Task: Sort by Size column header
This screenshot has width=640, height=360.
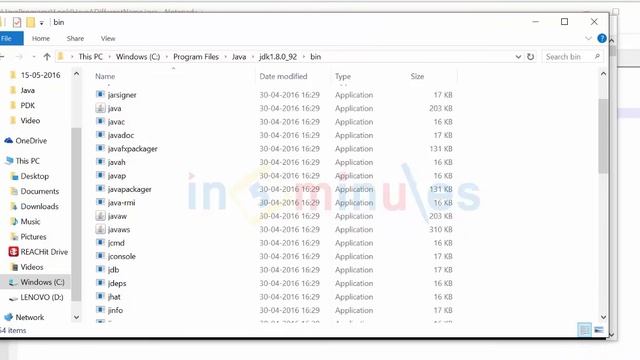Action: 417,76
